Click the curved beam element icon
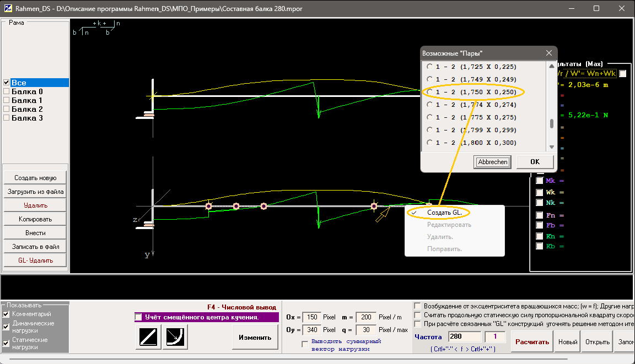Screen dimensions: 635x364 point(175,337)
